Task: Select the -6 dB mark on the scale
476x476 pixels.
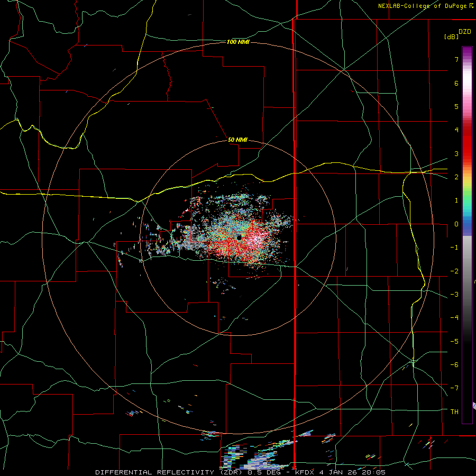Action: point(454,365)
